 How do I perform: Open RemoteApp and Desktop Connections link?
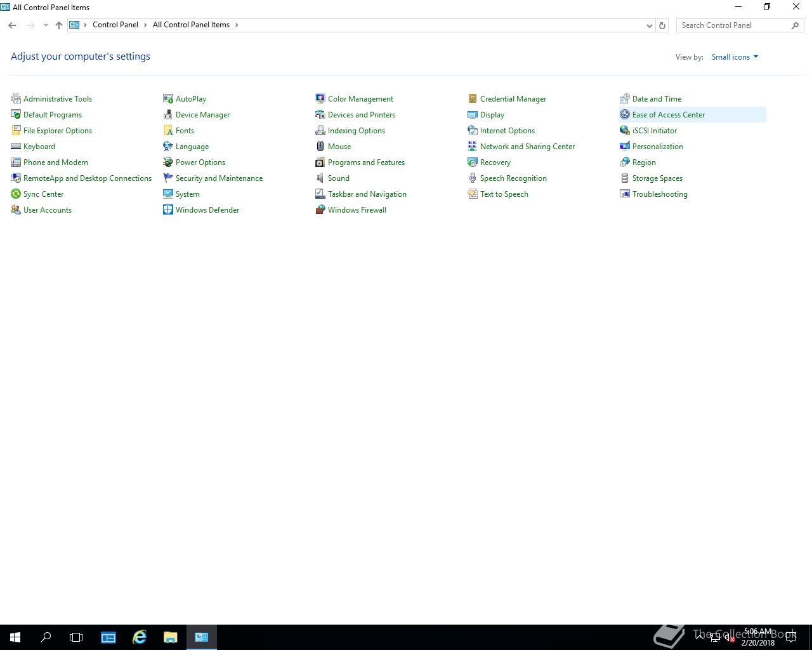(x=88, y=178)
